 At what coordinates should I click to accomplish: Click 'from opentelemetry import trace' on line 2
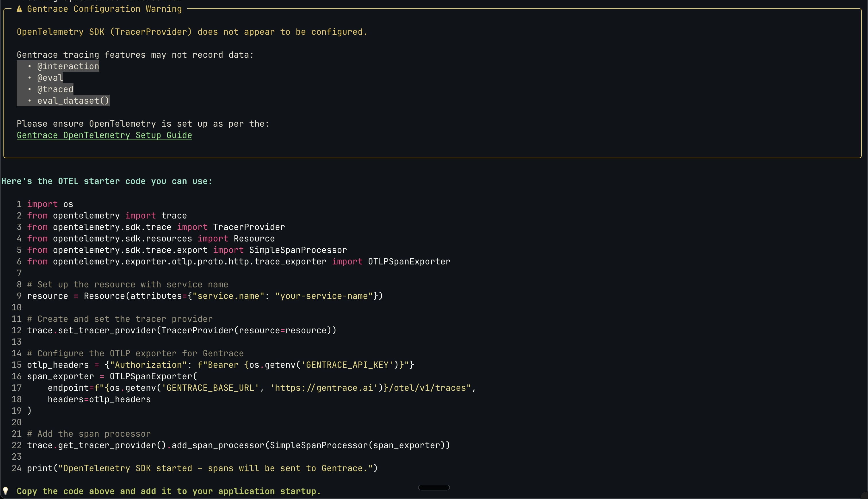pos(107,216)
